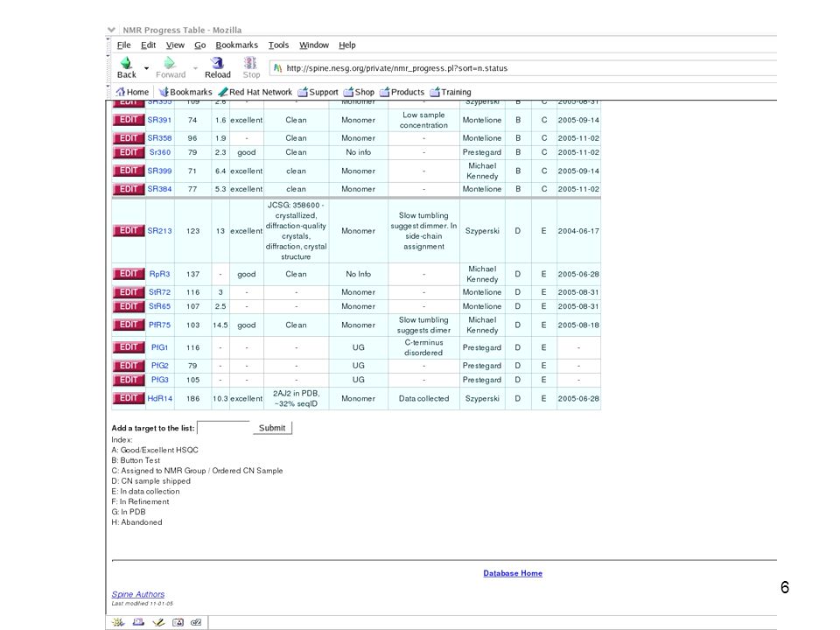Open the Go menu
840x630 pixels.
tap(199, 45)
